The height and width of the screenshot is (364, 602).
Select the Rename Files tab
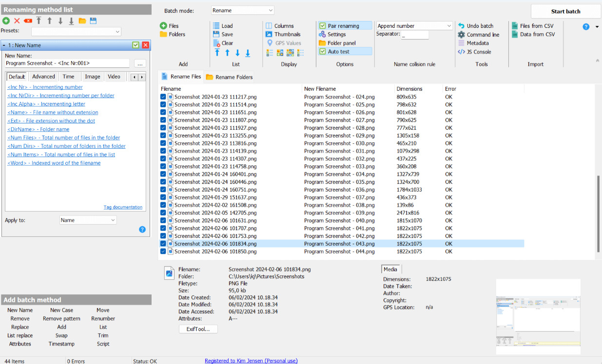[181, 77]
